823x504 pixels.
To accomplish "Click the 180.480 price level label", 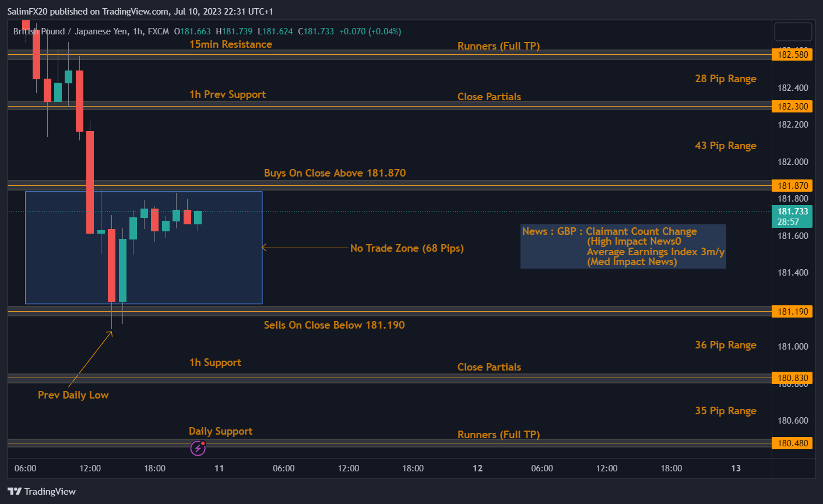I will (x=793, y=443).
